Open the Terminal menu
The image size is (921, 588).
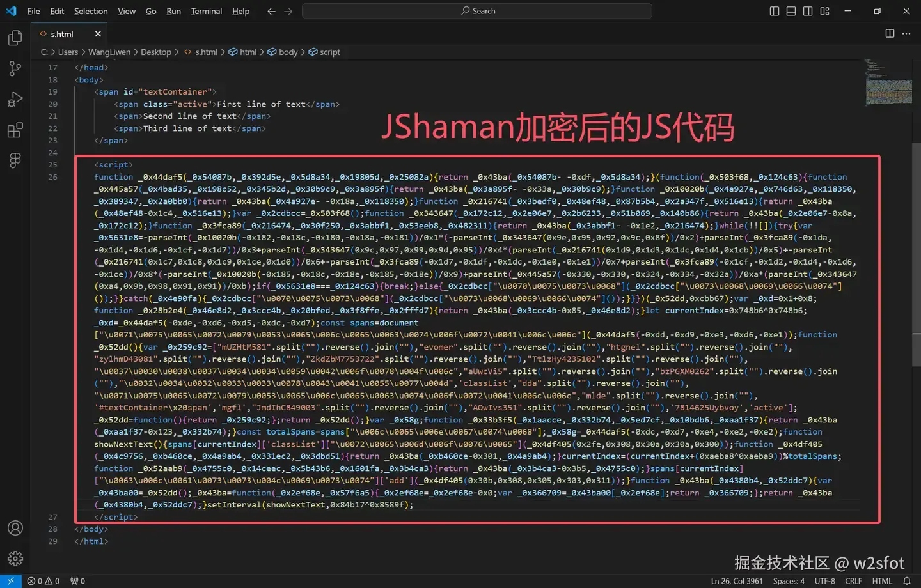[207, 11]
